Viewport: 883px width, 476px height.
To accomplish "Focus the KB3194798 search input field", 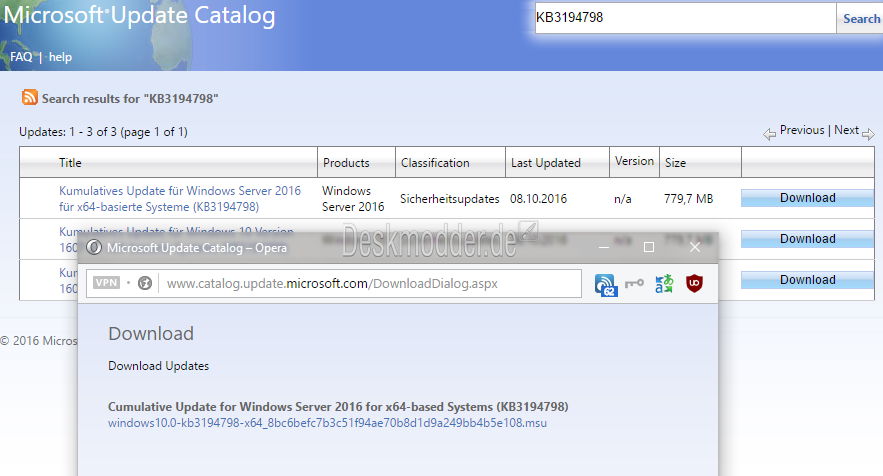I will click(685, 17).
